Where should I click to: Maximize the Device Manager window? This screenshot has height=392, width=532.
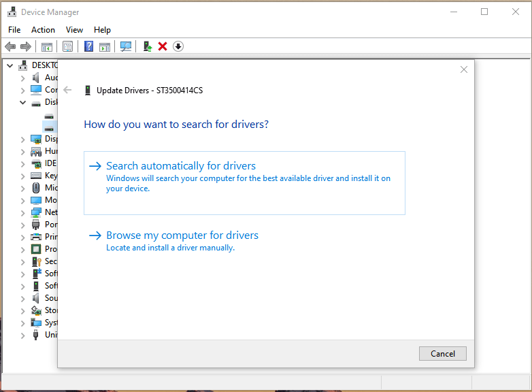[484, 12]
